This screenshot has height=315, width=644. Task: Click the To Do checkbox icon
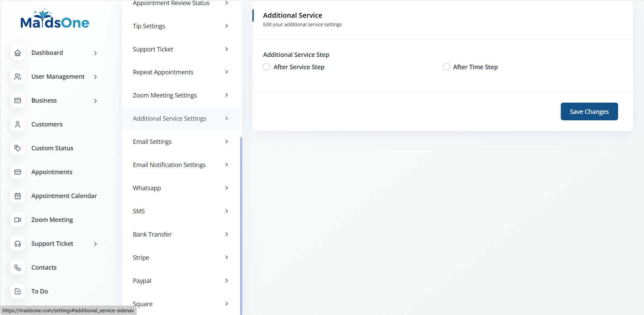(18, 291)
